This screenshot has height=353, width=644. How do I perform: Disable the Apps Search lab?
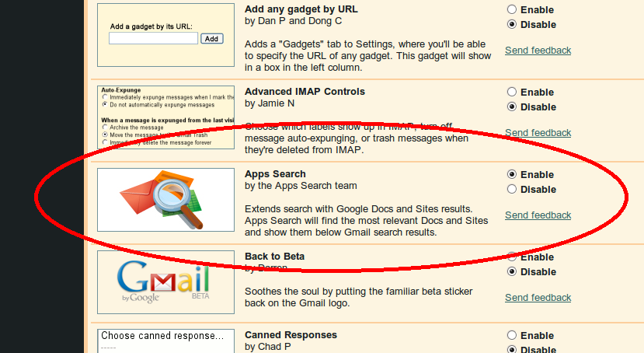[511, 190]
